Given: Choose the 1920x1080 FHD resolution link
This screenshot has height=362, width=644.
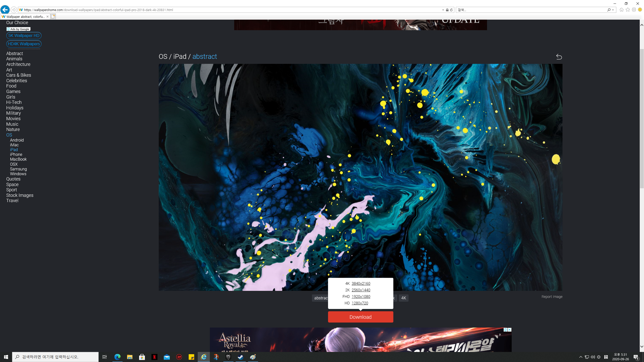Looking at the screenshot, I should tap(361, 297).
